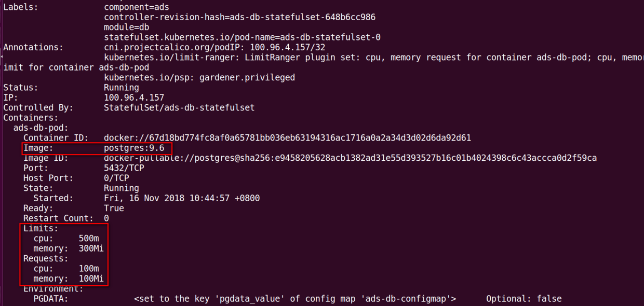Screen dimensions: 644x306
Task: Click the Image: label in red box
Action: [38, 148]
